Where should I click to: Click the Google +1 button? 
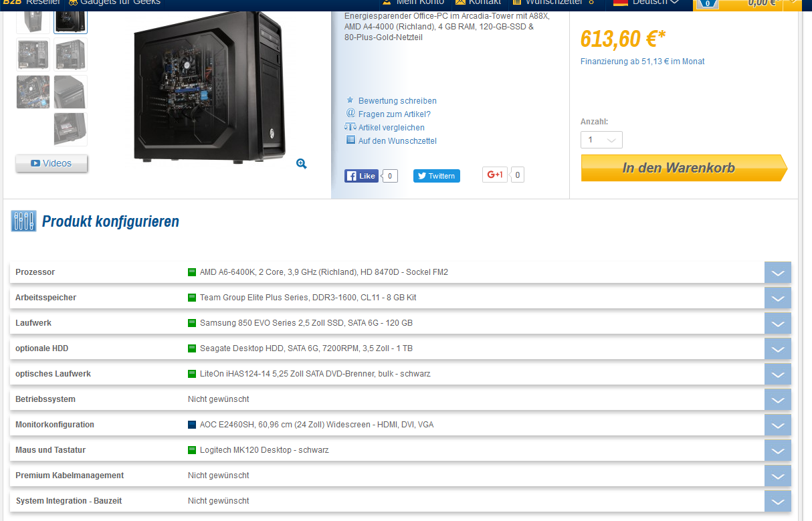pyautogui.click(x=495, y=175)
